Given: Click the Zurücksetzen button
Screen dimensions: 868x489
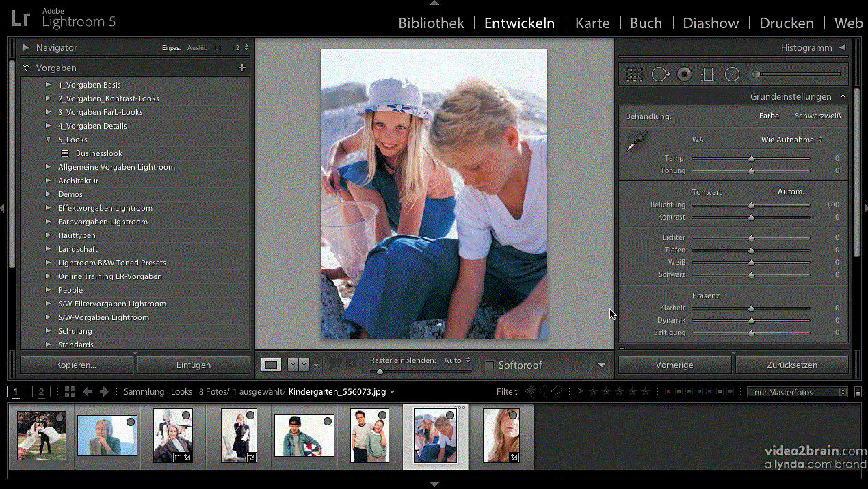Looking at the screenshot, I should tap(792, 365).
